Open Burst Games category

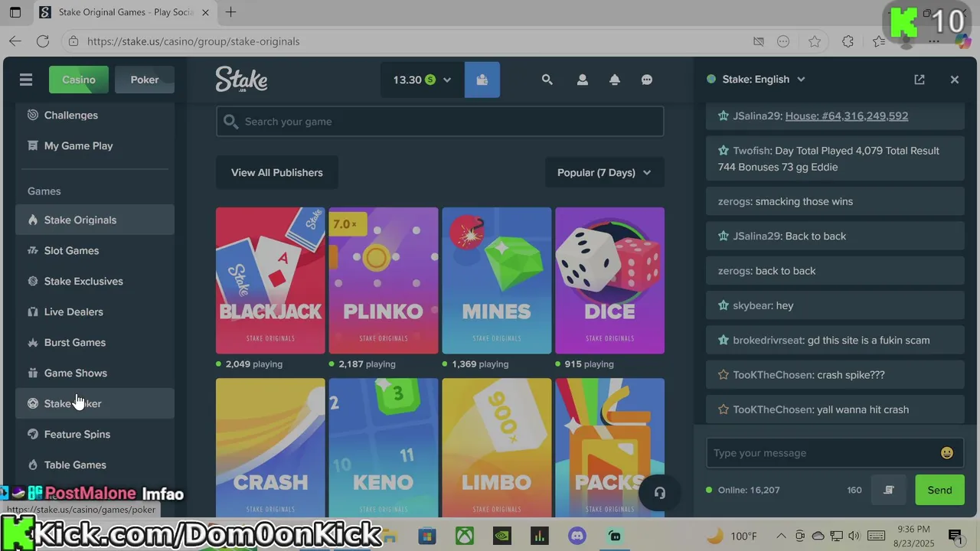(x=95, y=342)
